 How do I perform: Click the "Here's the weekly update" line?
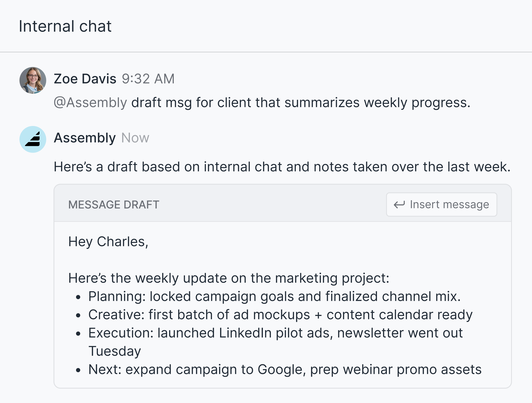tap(228, 278)
